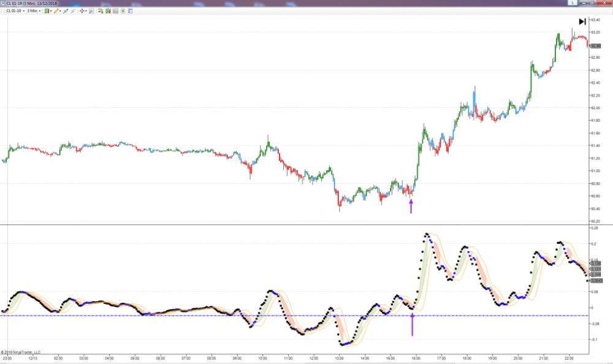Click the zoom in magnifier icon
The width and height of the screenshot is (613, 364).
click(66, 11)
